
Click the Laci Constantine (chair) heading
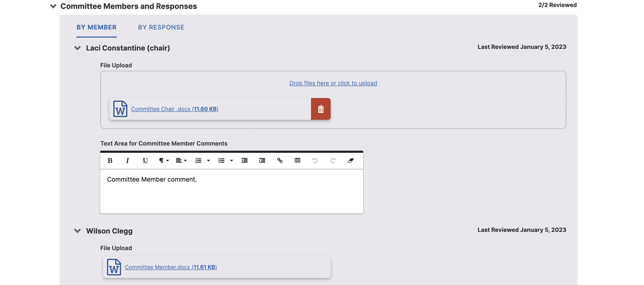click(128, 48)
